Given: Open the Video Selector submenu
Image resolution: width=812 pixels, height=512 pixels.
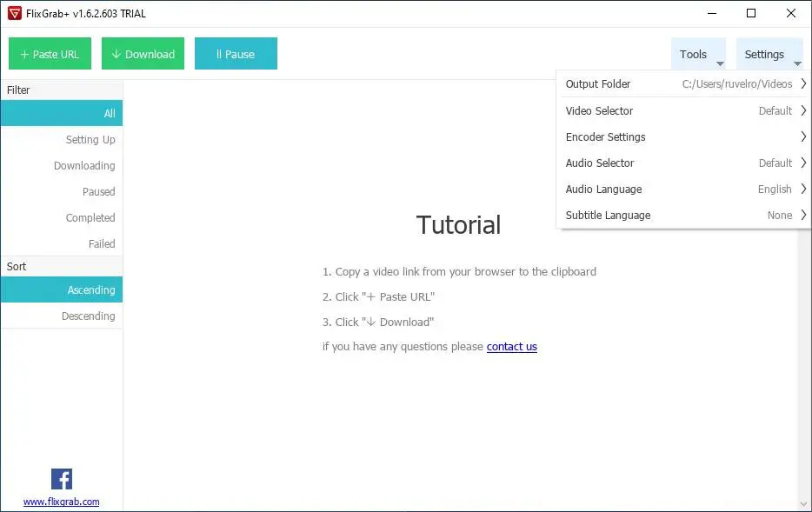Looking at the screenshot, I should 683,110.
